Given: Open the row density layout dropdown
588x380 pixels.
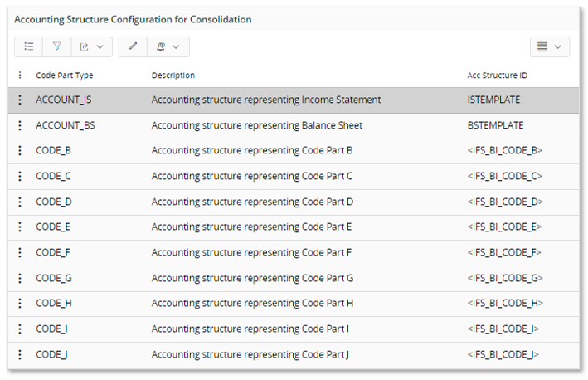Looking at the screenshot, I should coord(549,46).
